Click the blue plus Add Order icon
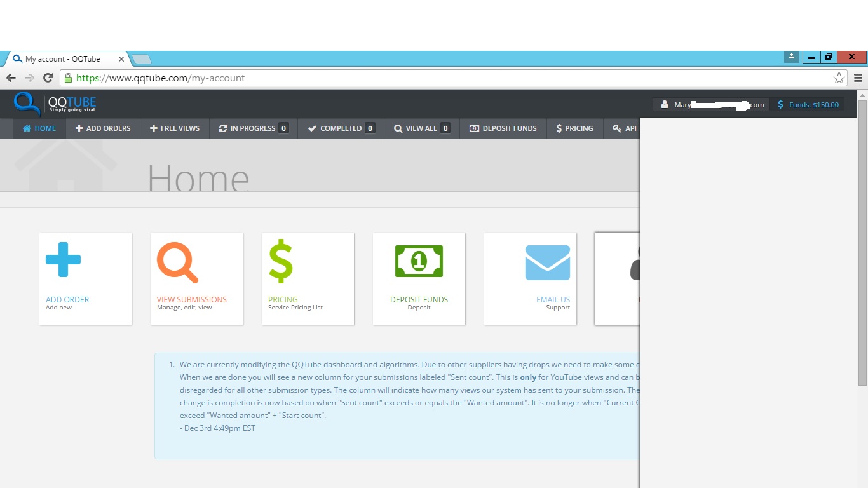The height and width of the screenshot is (488, 868). tap(63, 259)
